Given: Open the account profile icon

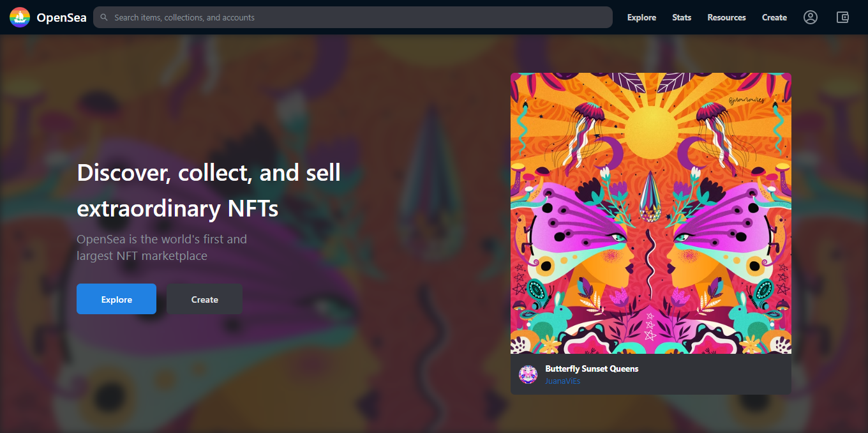Looking at the screenshot, I should (x=811, y=17).
